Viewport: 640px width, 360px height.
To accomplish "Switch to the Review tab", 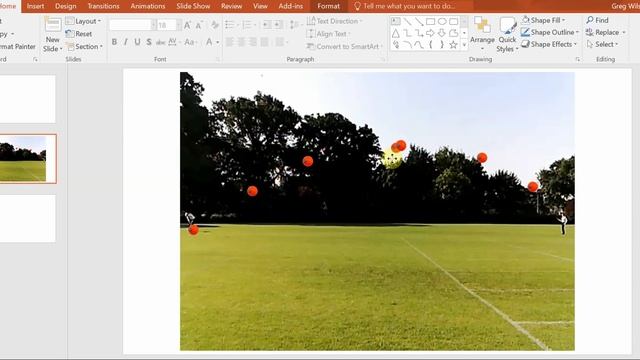I will (231, 6).
